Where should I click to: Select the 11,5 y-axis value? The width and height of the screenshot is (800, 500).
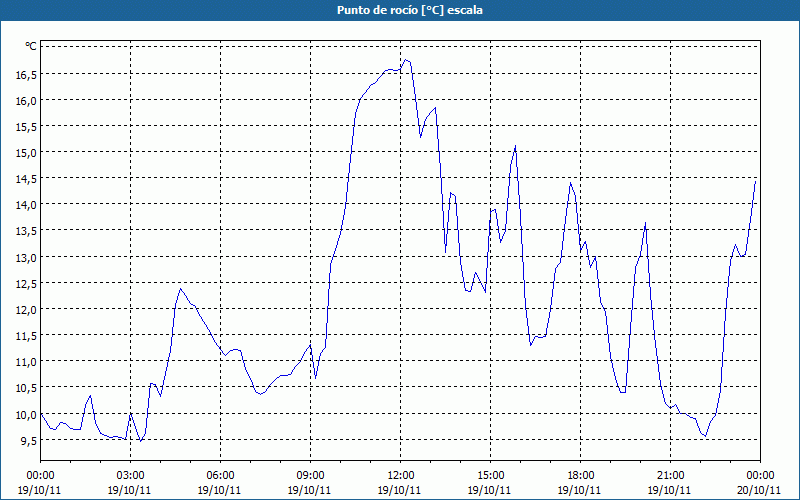point(26,336)
